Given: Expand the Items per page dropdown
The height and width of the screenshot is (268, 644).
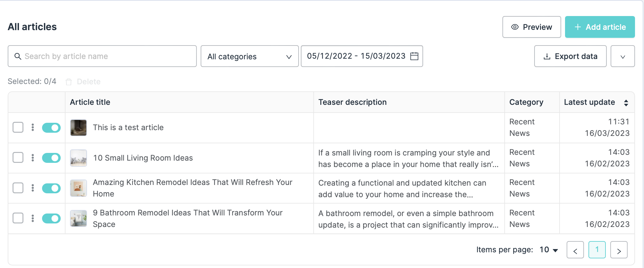Looking at the screenshot, I should point(549,250).
